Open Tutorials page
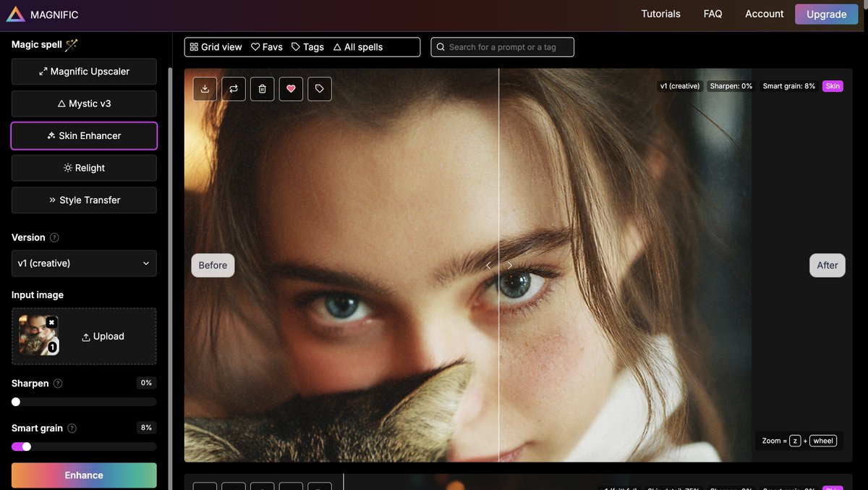The height and width of the screenshot is (490, 868). pyautogui.click(x=661, y=14)
